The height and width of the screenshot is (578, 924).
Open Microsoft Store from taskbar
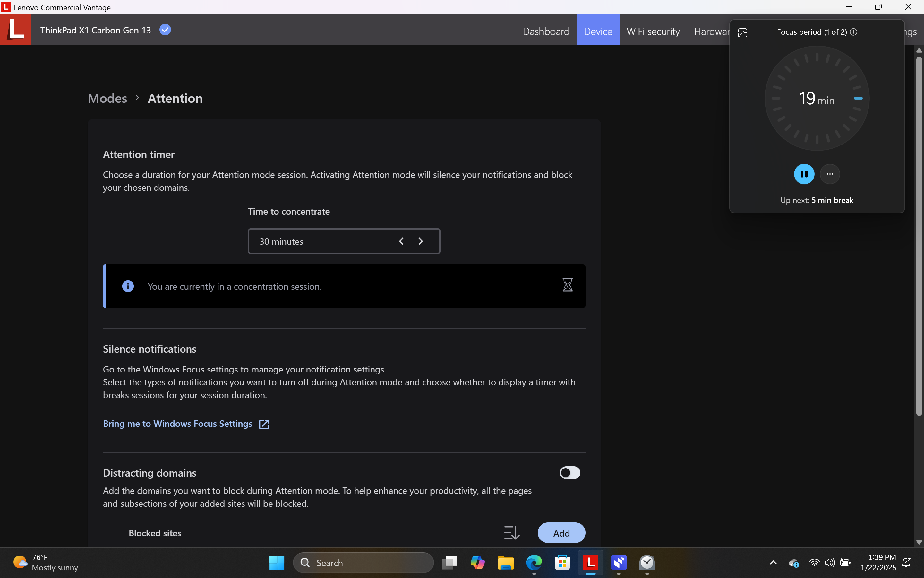[562, 563]
